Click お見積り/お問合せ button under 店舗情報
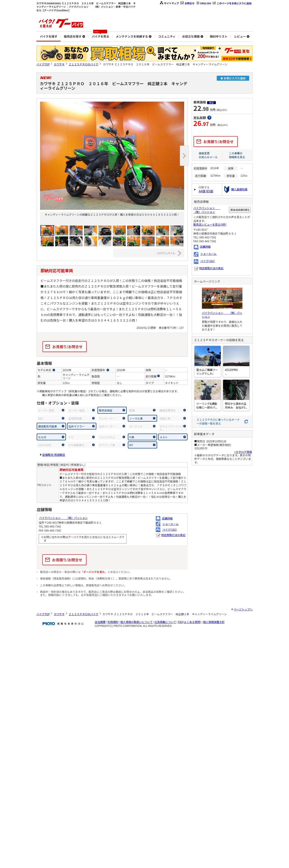289x868 pixels. (x=64, y=560)
